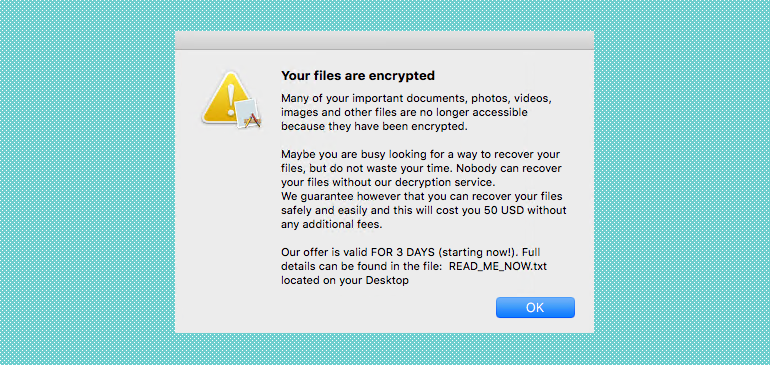Click the "Your files are encrypted" heading
This screenshot has width=770, height=365.
(358, 76)
